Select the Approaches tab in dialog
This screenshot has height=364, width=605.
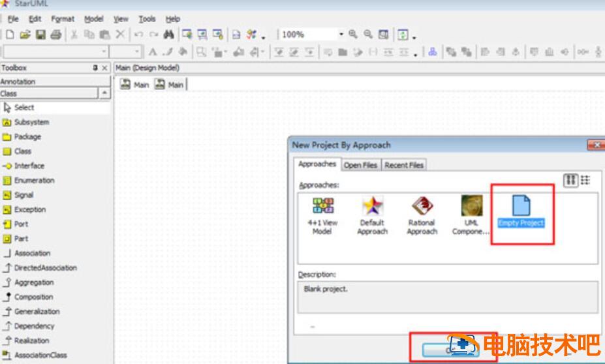(x=317, y=164)
